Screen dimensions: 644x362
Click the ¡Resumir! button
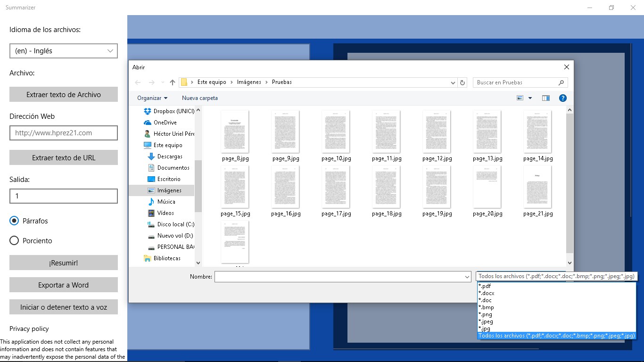pos(64,263)
